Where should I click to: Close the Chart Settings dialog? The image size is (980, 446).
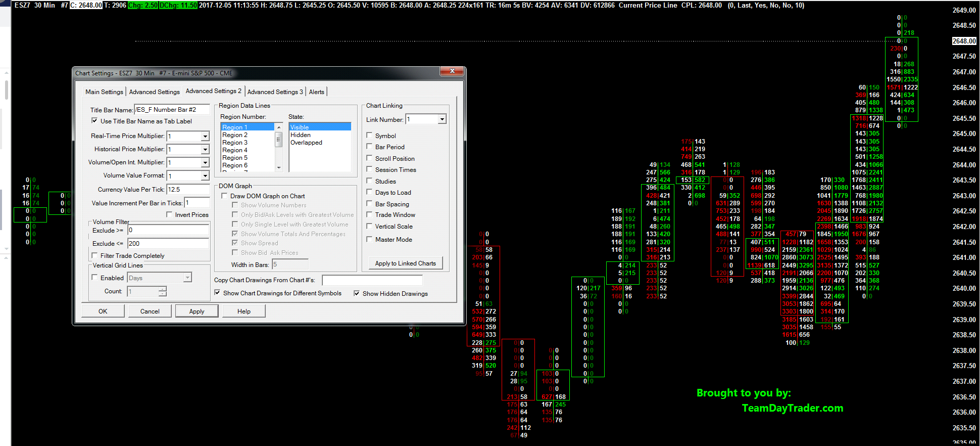pyautogui.click(x=452, y=71)
